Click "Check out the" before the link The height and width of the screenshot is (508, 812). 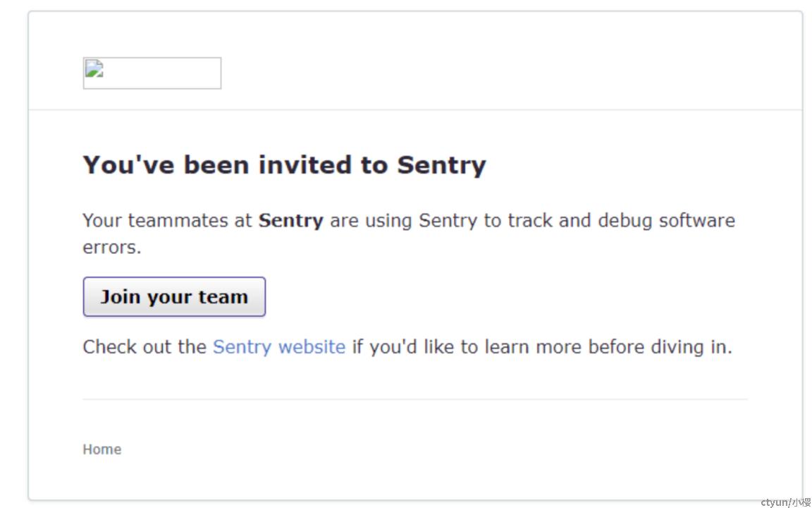pyautogui.click(x=144, y=347)
